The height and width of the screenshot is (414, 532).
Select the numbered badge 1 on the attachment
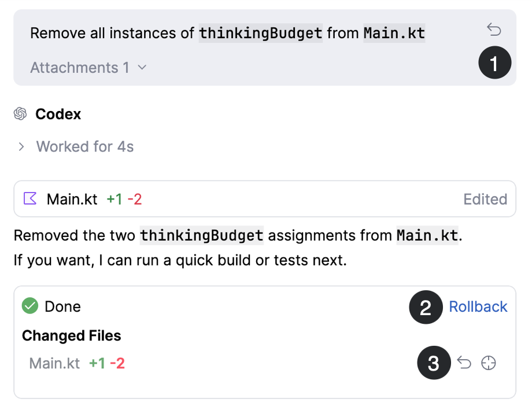tap(494, 62)
